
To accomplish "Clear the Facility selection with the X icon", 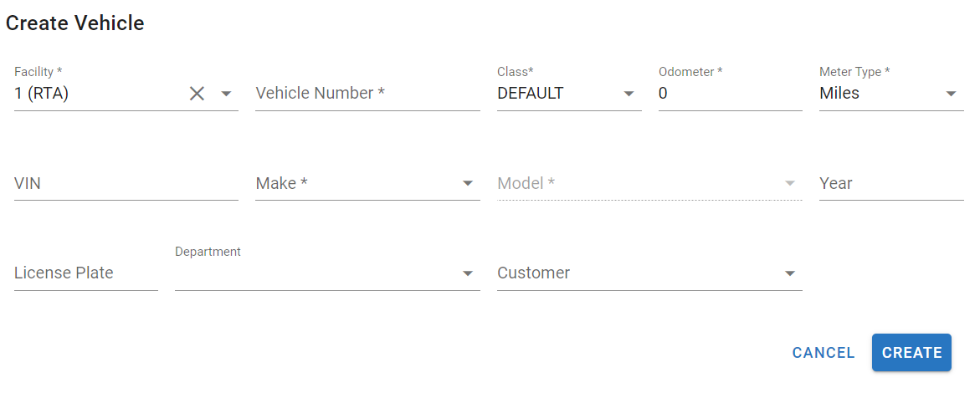I will [x=197, y=94].
